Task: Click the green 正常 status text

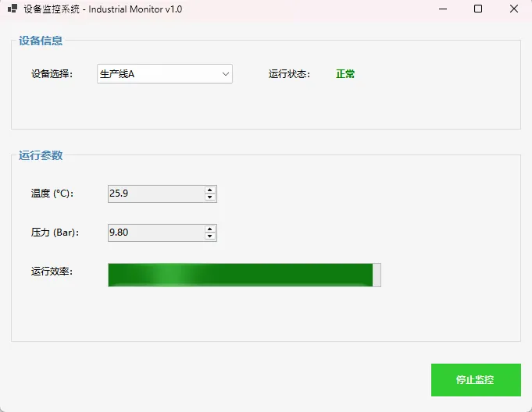Action: coord(345,74)
